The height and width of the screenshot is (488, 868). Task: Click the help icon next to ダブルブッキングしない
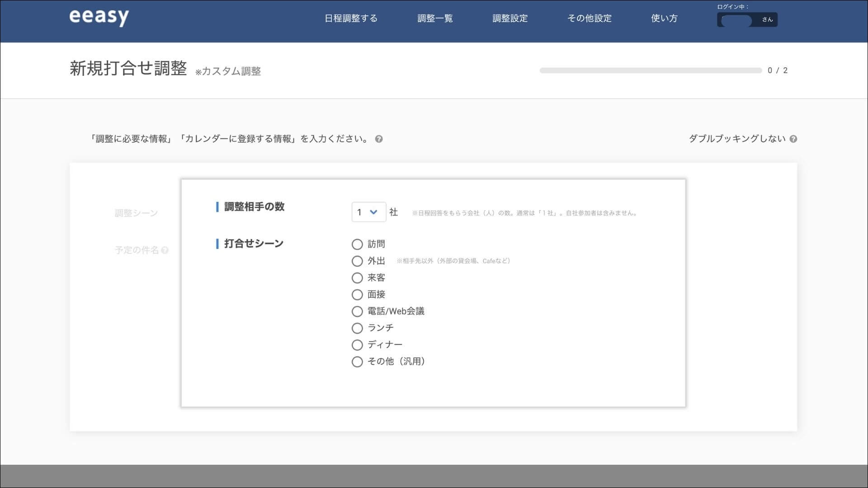click(793, 139)
